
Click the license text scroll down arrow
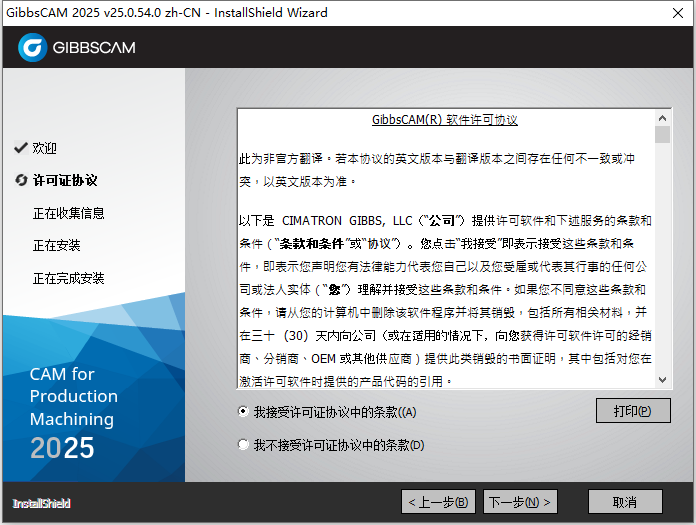[x=662, y=380]
